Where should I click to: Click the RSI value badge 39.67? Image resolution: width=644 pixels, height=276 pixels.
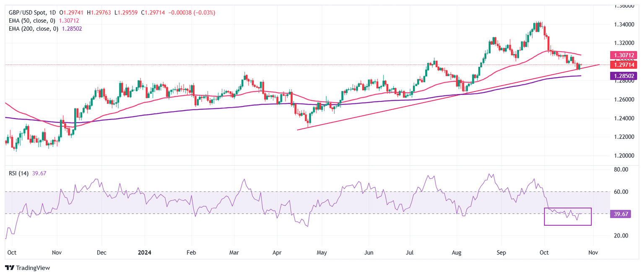point(621,214)
